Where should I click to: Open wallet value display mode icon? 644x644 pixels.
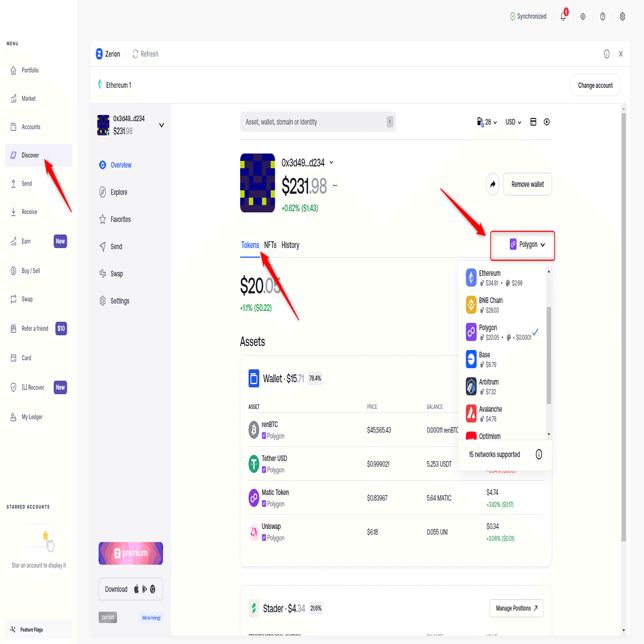tap(533, 122)
